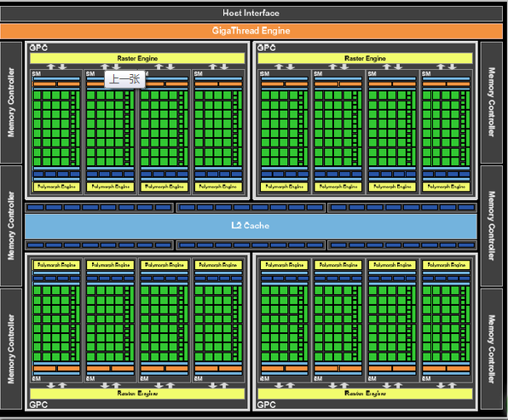Click the middle Memory Controller on right side

point(492,226)
